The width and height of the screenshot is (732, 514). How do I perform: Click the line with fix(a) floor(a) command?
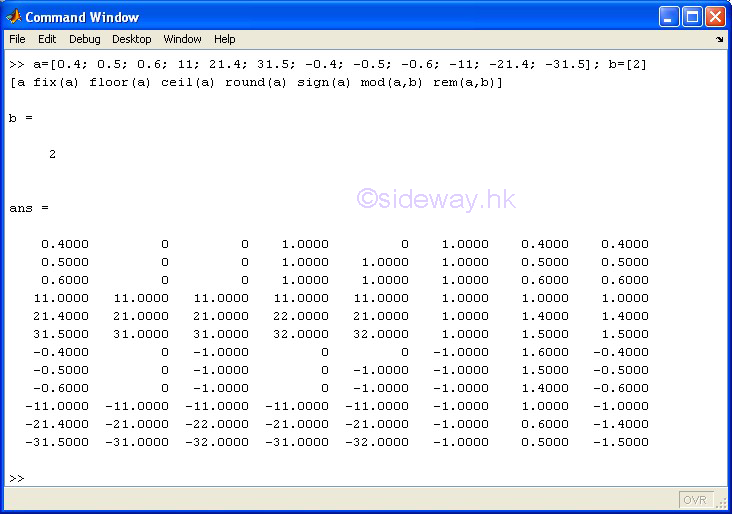pos(256,82)
